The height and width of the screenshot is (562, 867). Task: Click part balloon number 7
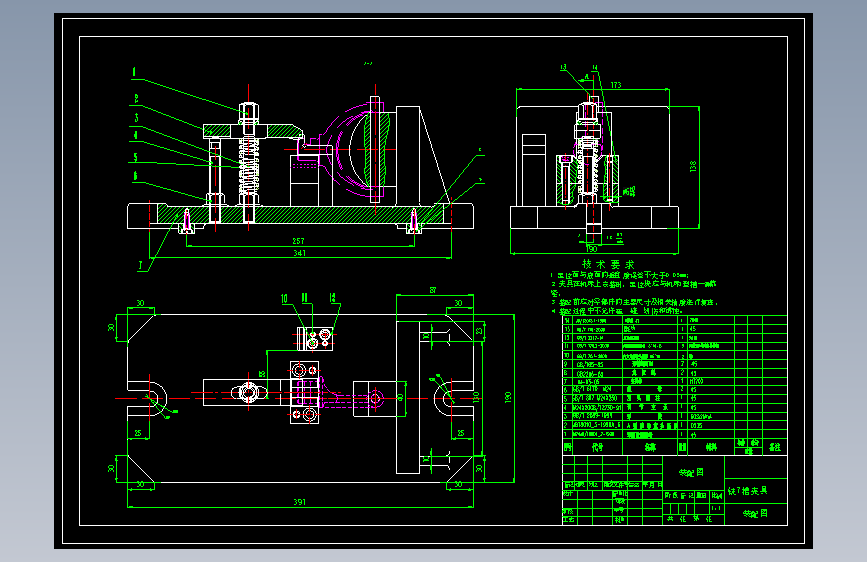coord(140,266)
